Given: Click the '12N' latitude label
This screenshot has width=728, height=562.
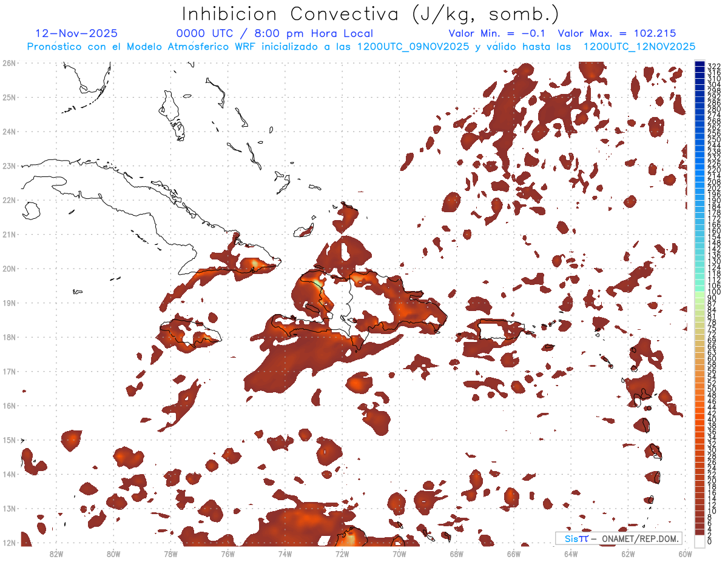Looking at the screenshot, I should point(9,543).
